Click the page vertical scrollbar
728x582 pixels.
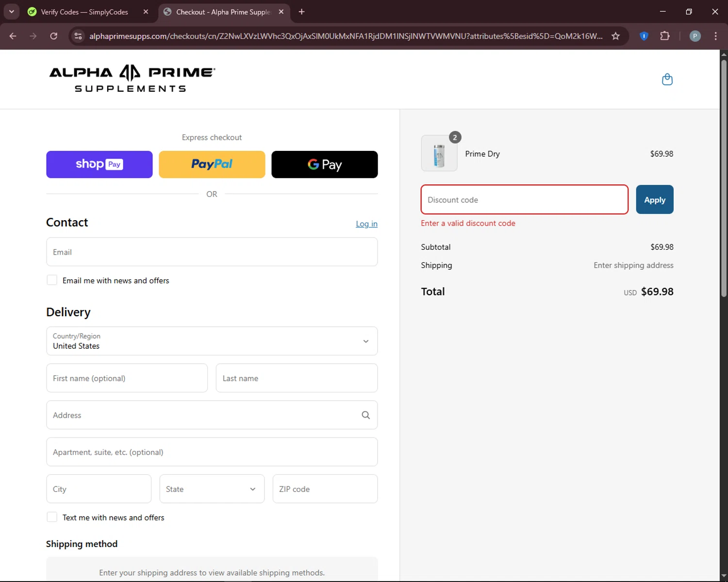724,178
